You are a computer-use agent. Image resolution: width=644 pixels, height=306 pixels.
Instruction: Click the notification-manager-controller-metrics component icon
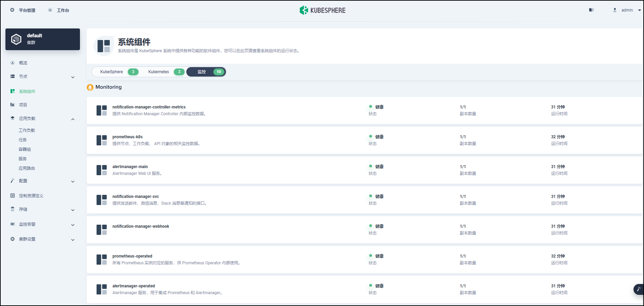(x=102, y=110)
